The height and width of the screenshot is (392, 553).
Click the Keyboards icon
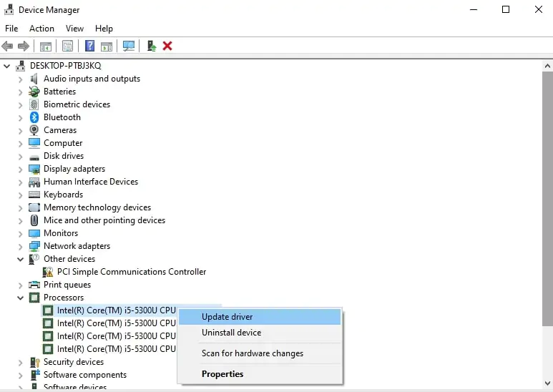34,195
